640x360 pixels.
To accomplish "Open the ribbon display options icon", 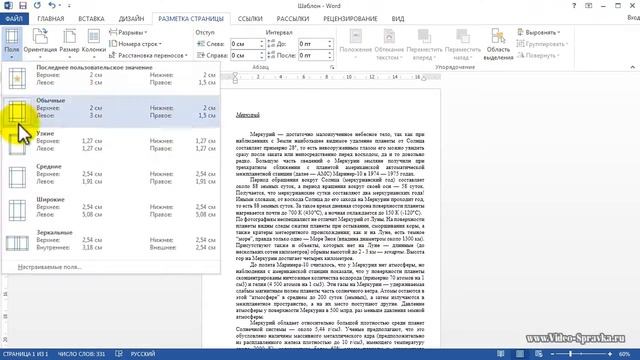I will tap(589, 6).
